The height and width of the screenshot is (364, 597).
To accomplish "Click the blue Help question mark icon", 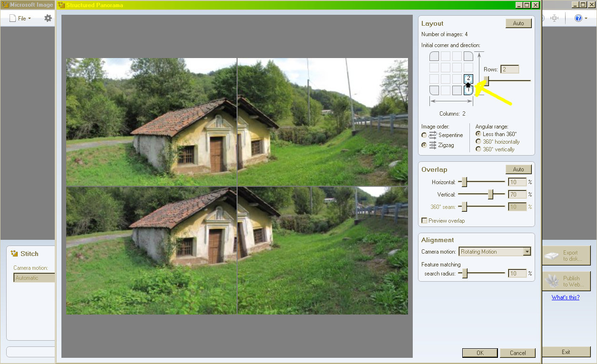I will click(x=578, y=18).
